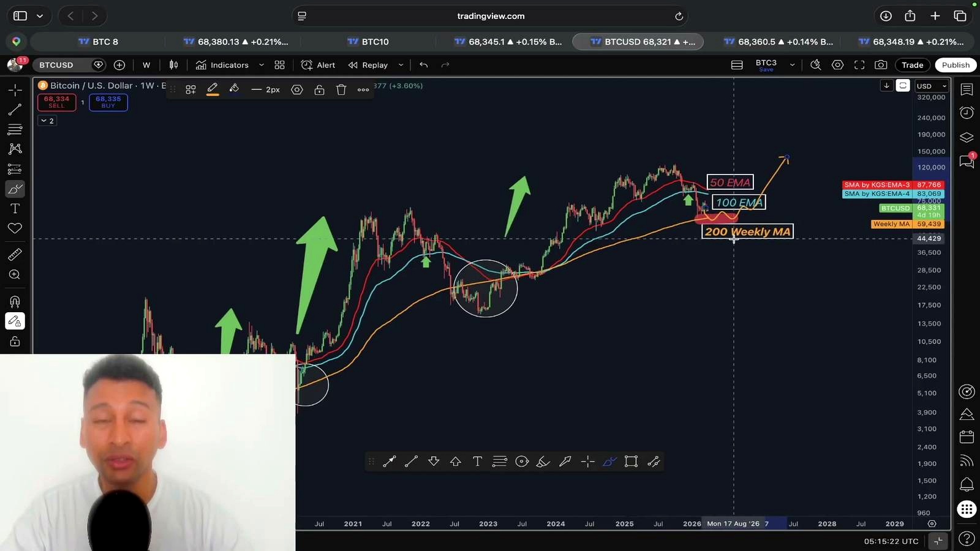Open the alerts clock panel in right sidebar
Viewport: 980px width, 551px height.
tap(967, 113)
